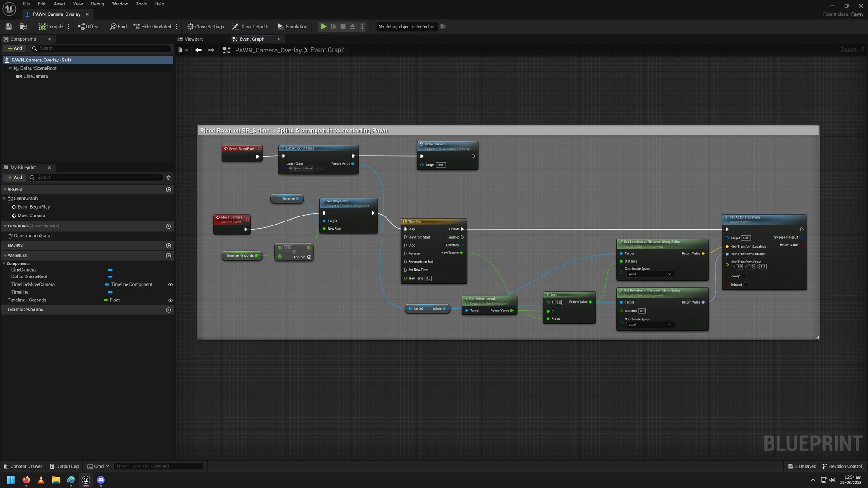This screenshot has width=868, height=488.
Task: Open the Content Drawer
Action: coord(22,466)
